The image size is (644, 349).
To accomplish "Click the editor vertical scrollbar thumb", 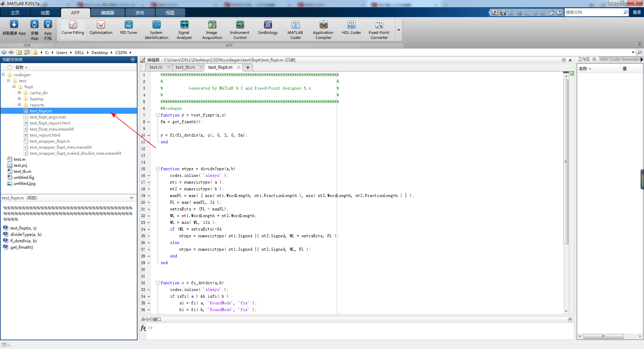I will pos(566,161).
